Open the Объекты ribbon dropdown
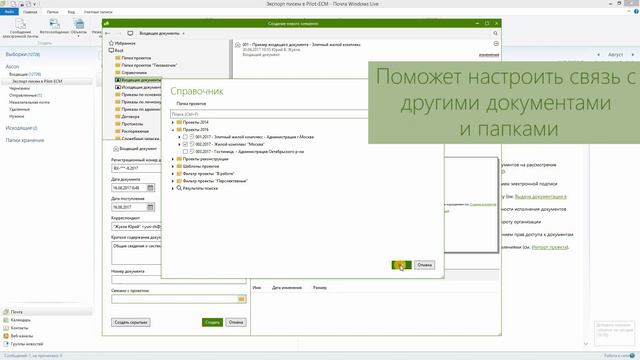Screen dimensions: 640x360 pos(79,28)
